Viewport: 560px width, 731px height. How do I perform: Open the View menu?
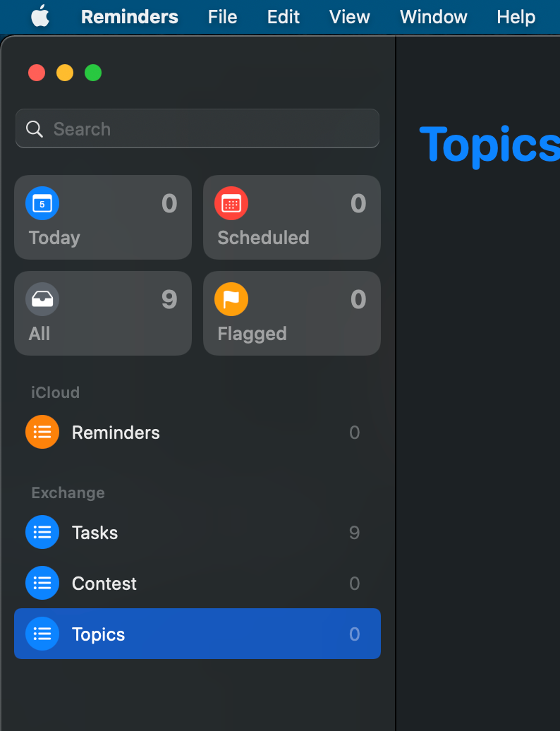[x=349, y=16]
